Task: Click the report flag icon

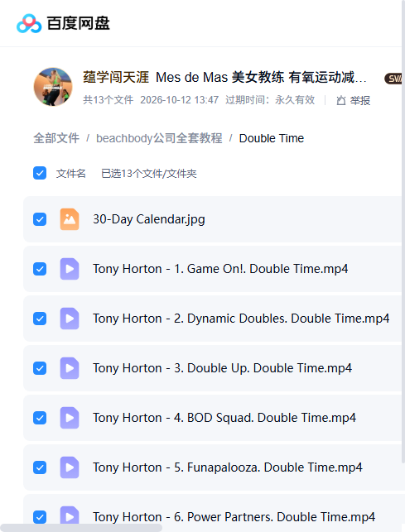Action: click(341, 100)
